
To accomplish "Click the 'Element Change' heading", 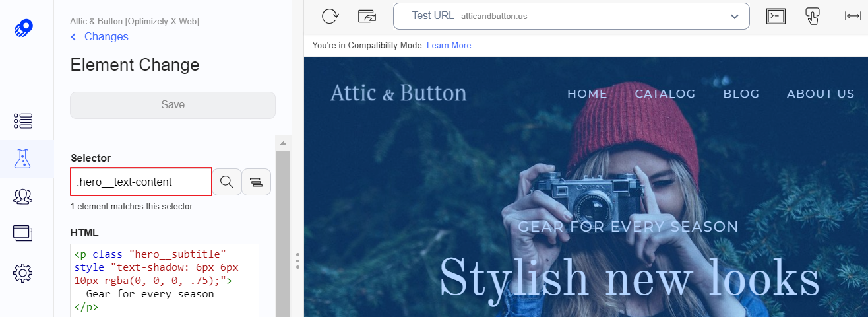I will [135, 65].
